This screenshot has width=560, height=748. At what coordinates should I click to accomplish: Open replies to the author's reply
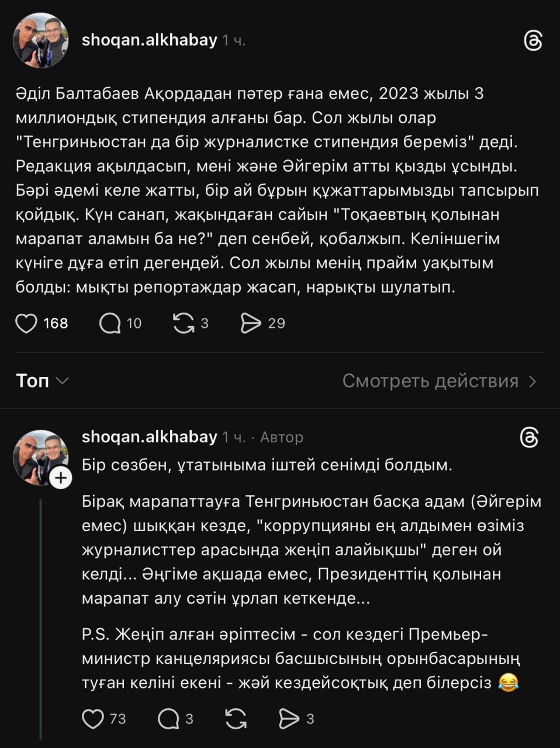(168, 719)
